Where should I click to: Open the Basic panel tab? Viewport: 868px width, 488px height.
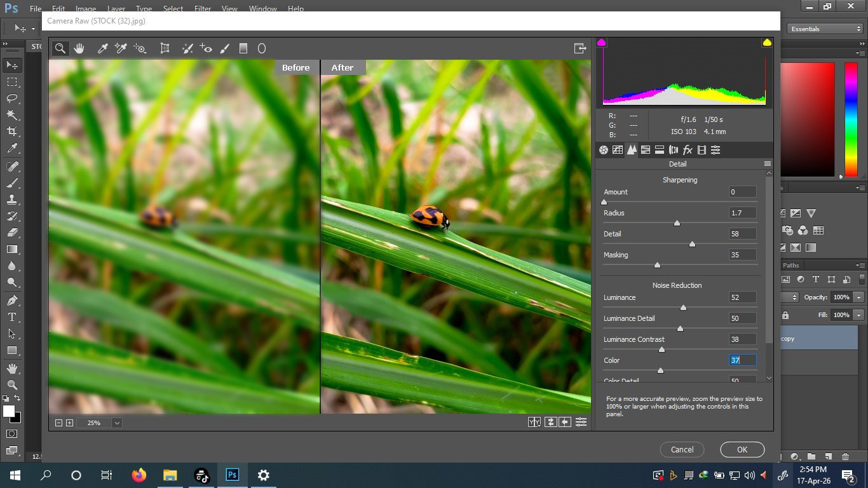pyautogui.click(x=604, y=150)
